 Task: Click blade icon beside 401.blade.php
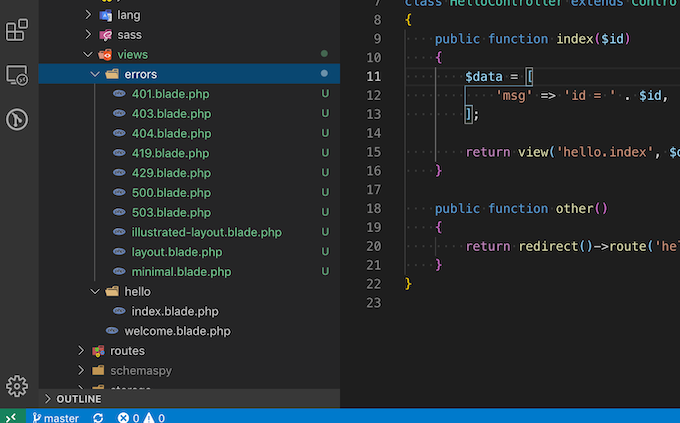coord(119,93)
